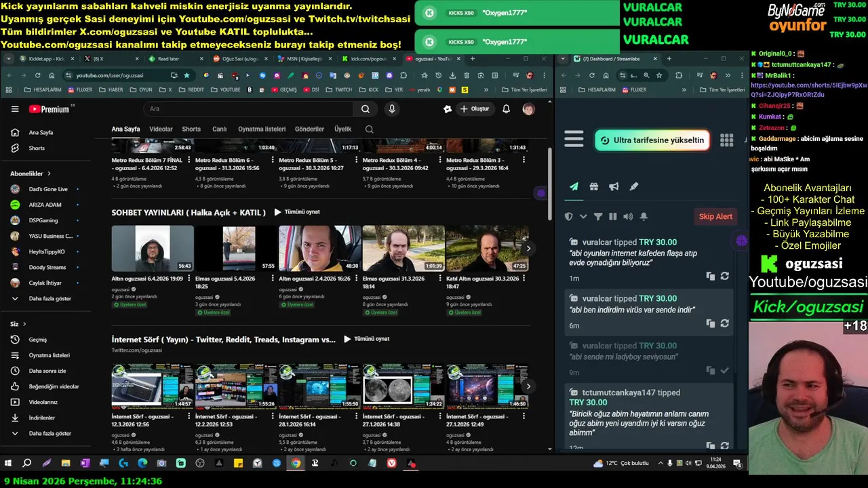Expand chevron next to shield icon
Image resolution: width=868 pixels, height=488 pixels.
click(583, 217)
